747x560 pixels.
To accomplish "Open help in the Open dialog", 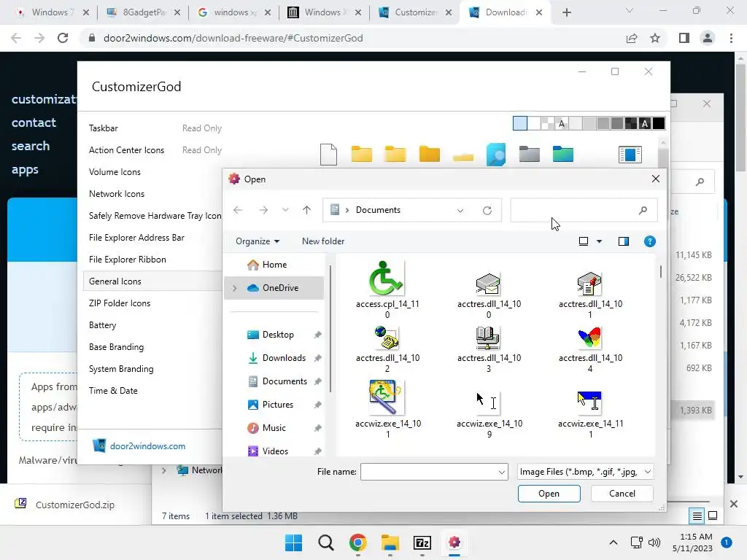I will 650,241.
